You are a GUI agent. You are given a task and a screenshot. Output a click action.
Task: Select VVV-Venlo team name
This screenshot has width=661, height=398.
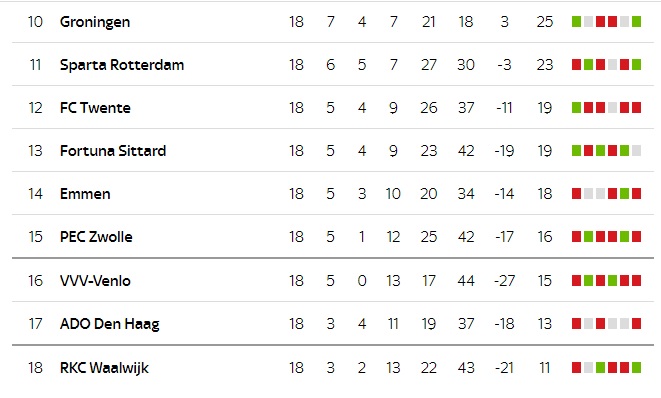coord(95,281)
